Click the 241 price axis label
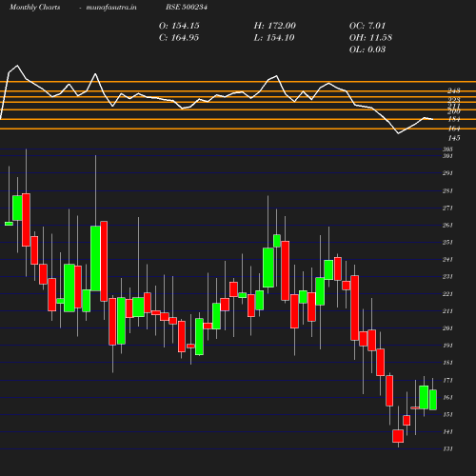Viewport: 476px width, 476px height. 447,260
